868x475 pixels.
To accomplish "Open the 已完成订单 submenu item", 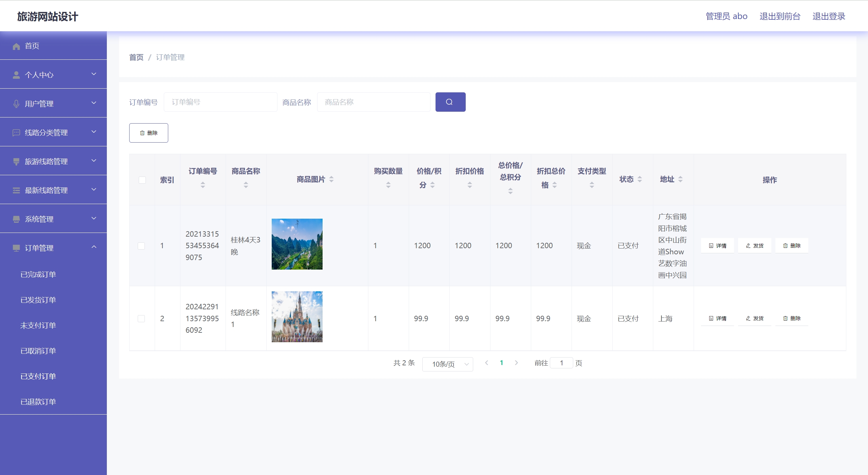I will 38,274.
